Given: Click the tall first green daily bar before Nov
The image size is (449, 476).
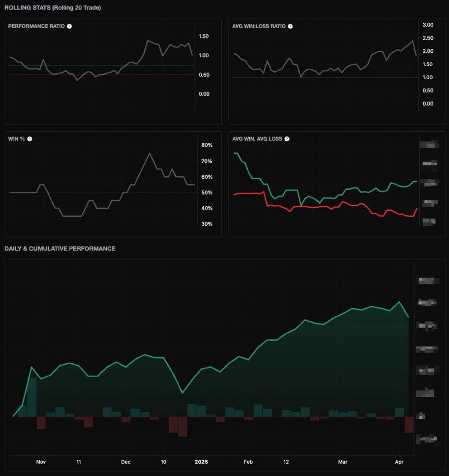Looking at the screenshot, I should pyautogui.click(x=32, y=397).
